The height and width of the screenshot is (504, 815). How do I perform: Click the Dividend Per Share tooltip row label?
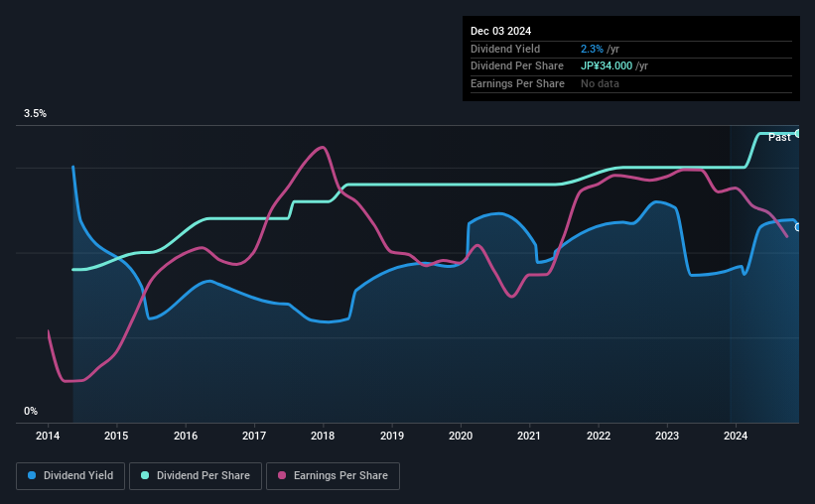517,66
